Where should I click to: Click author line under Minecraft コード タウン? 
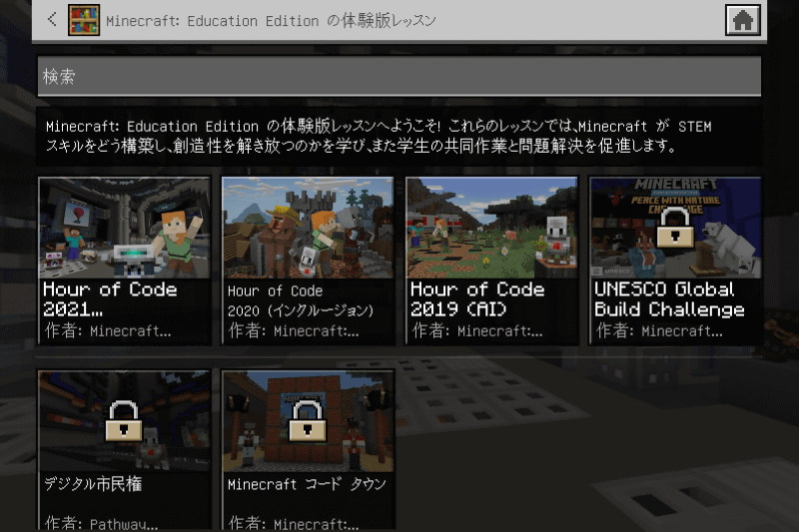(293, 523)
